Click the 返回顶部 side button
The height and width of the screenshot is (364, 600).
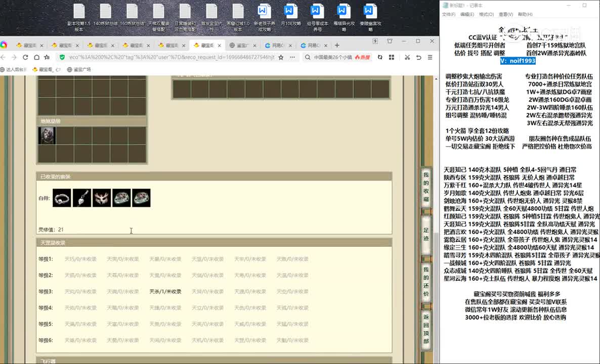point(426,329)
